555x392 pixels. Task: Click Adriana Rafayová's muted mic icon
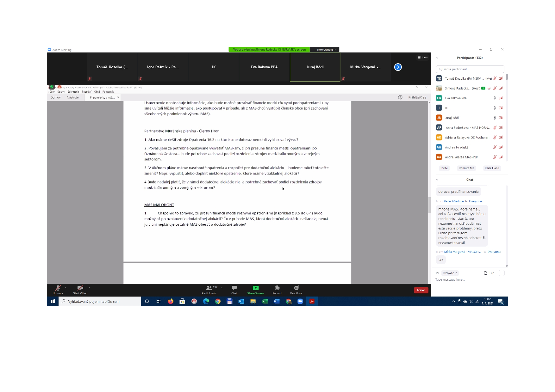pos(495,138)
